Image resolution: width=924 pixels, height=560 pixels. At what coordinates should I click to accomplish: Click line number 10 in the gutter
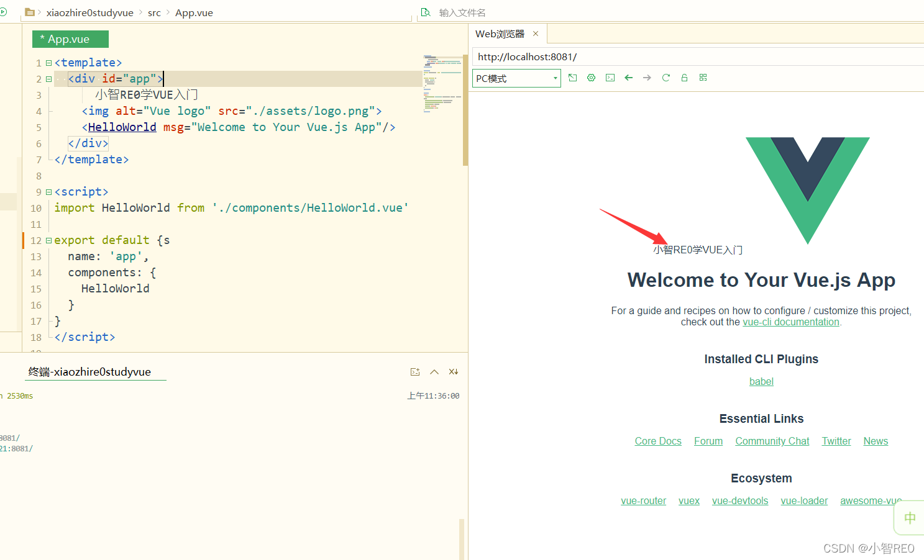(36, 208)
